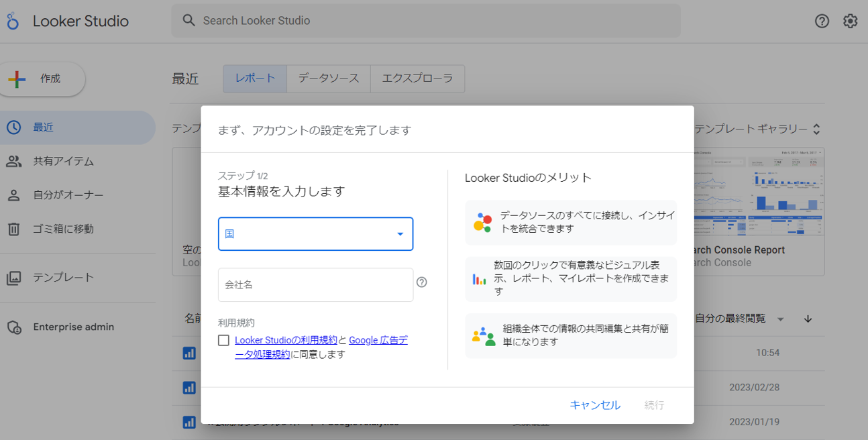Image resolution: width=868 pixels, height=440 pixels.
Task: Click the colorful plus create icon
Action: tap(17, 79)
